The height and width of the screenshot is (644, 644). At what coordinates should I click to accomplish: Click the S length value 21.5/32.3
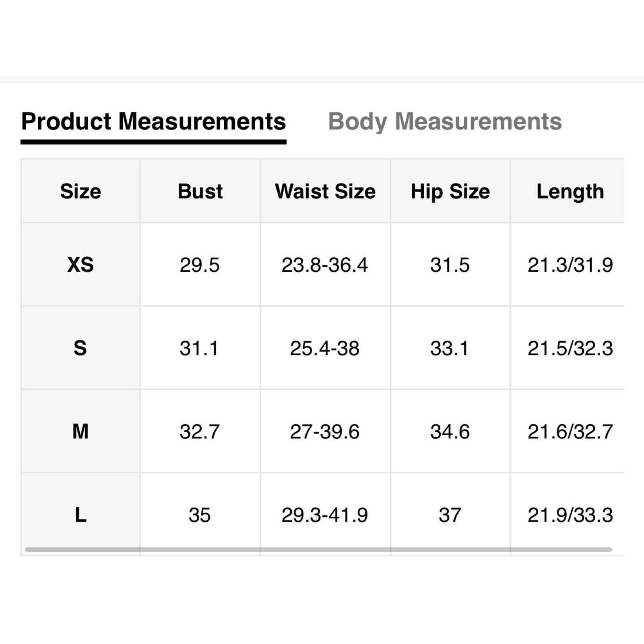coord(570,348)
